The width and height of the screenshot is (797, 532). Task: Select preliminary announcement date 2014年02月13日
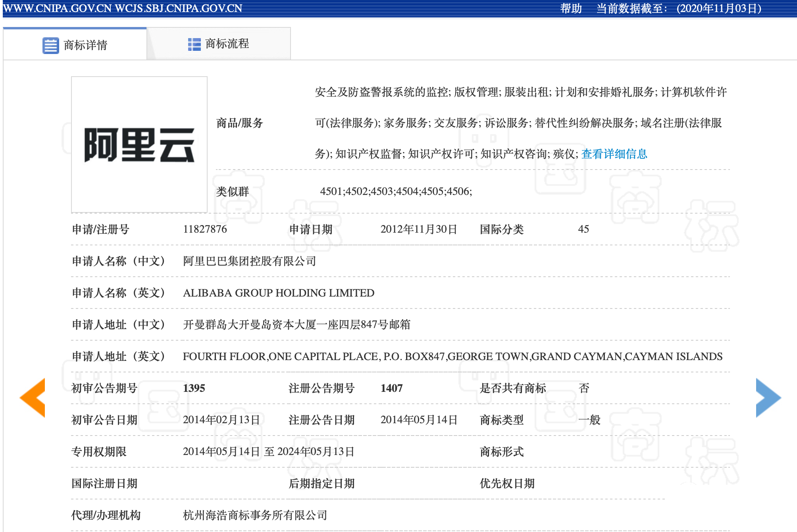click(x=221, y=420)
